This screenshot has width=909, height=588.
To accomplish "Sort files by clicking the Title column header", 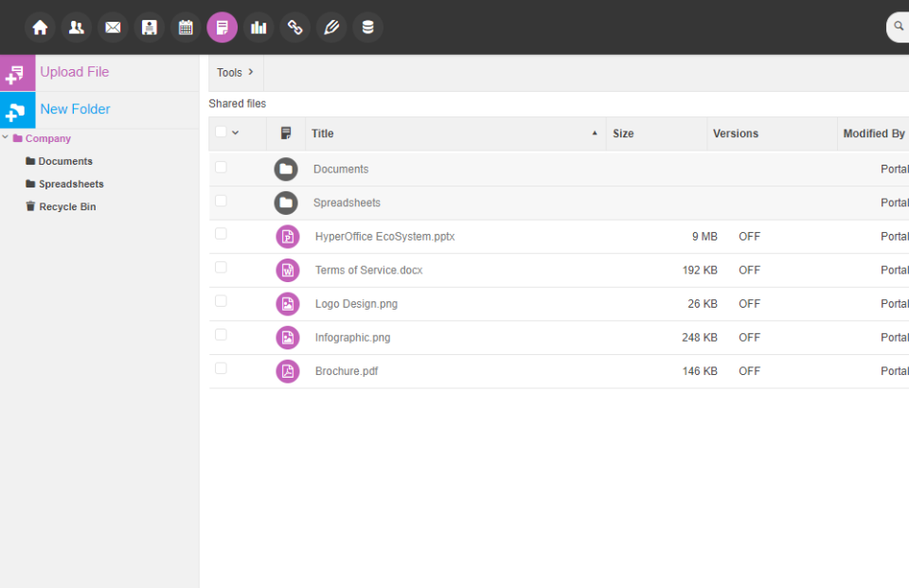I will pos(322,134).
